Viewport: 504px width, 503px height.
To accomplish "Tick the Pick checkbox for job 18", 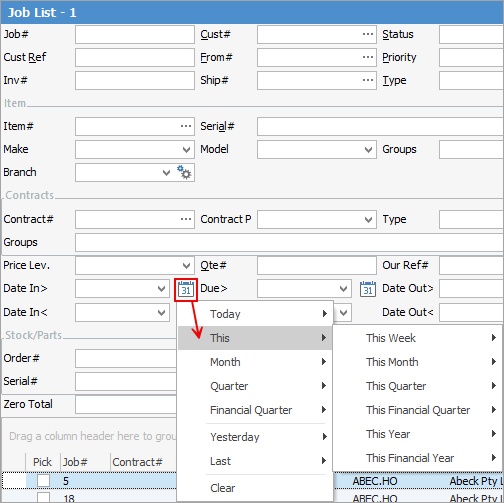I will 43,497.
